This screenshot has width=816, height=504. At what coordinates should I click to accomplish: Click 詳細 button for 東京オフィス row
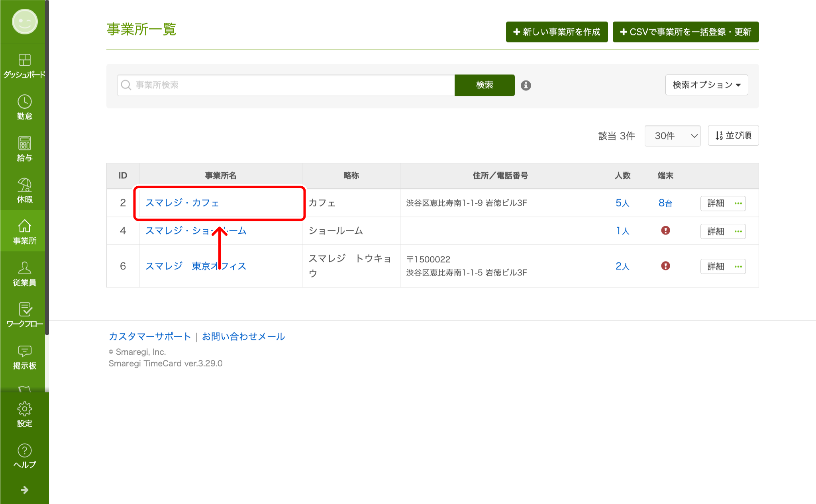716,266
